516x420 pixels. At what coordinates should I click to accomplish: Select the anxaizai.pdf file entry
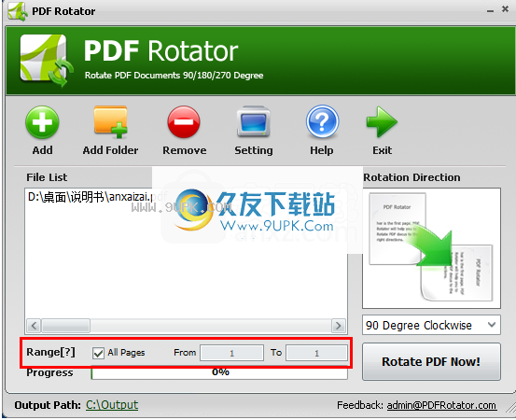[91, 197]
